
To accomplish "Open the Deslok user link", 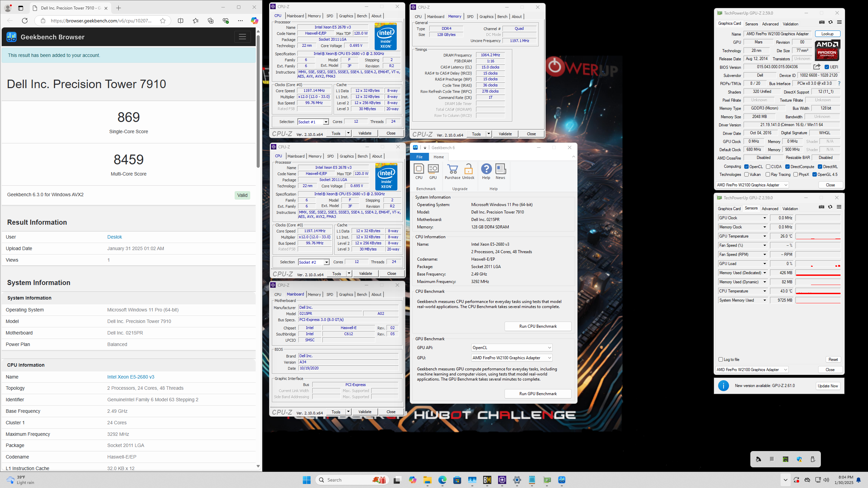I will 115,237.
